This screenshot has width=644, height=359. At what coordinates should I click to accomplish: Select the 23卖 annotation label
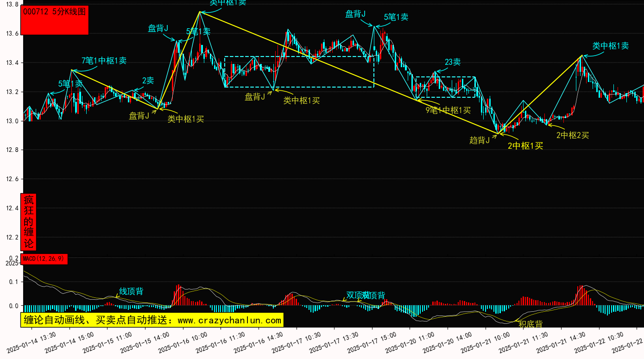tap(452, 62)
